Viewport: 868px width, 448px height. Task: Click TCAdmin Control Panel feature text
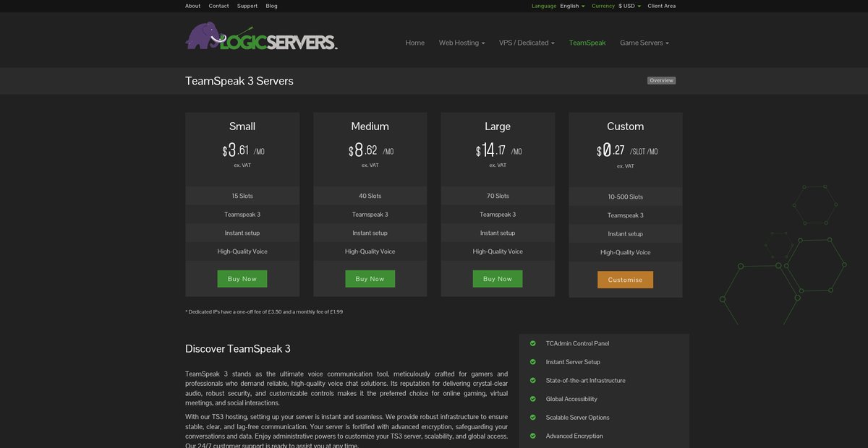pyautogui.click(x=577, y=343)
